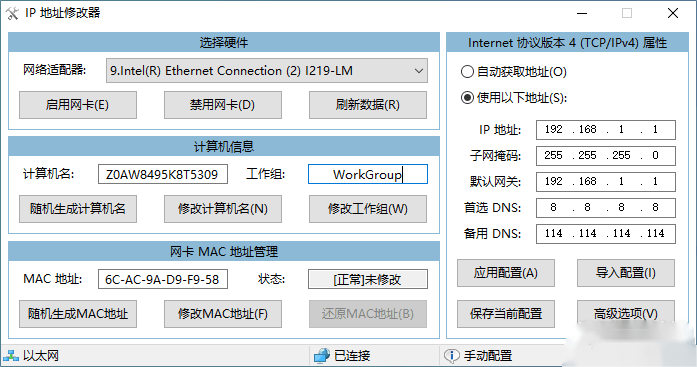Click the 计算机名 field with Z0AW8495K8T5309
This screenshot has height=367, width=697.
[163, 174]
